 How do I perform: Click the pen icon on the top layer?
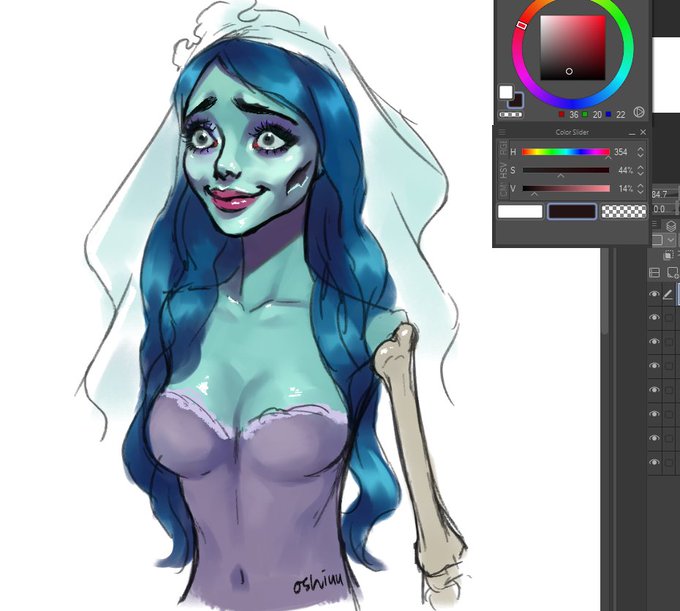click(667, 294)
